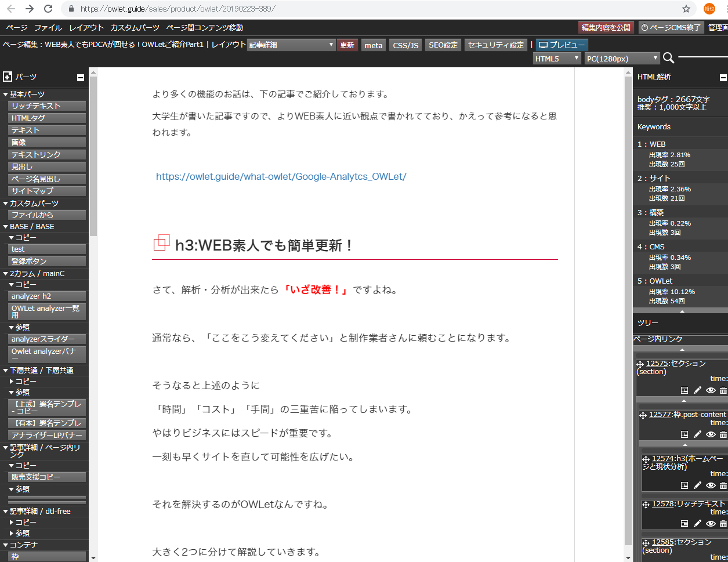Collapse the 基本パーツ group
Image resolution: width=728 pixels, height=562 pixels.
[x=6, y=94]
